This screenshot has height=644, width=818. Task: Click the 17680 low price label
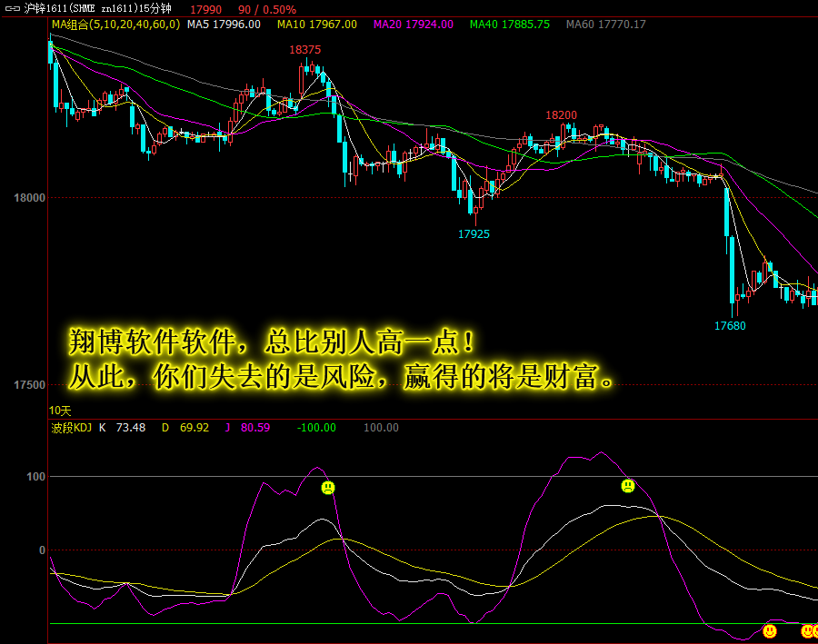click(730, 326)
